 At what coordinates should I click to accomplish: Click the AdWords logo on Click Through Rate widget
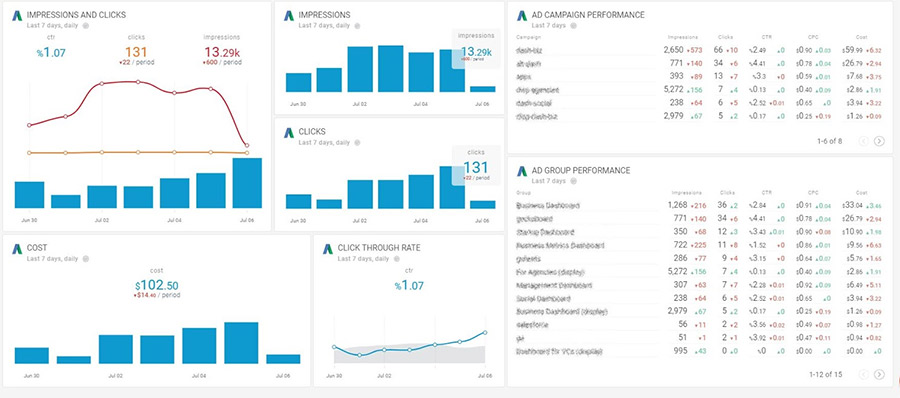328,249
